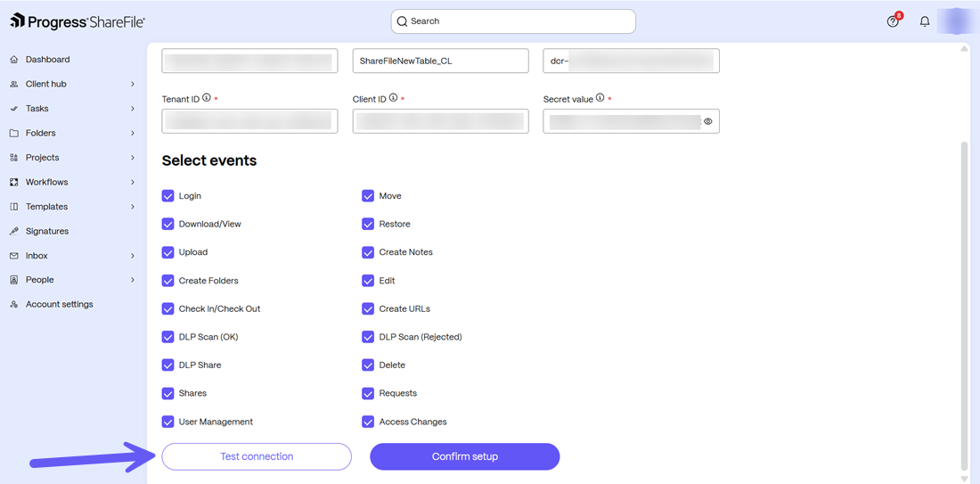The height and width of the screenshot is (484, 980).
Task: Open the notifications bell icon
Action: point(925,22)
